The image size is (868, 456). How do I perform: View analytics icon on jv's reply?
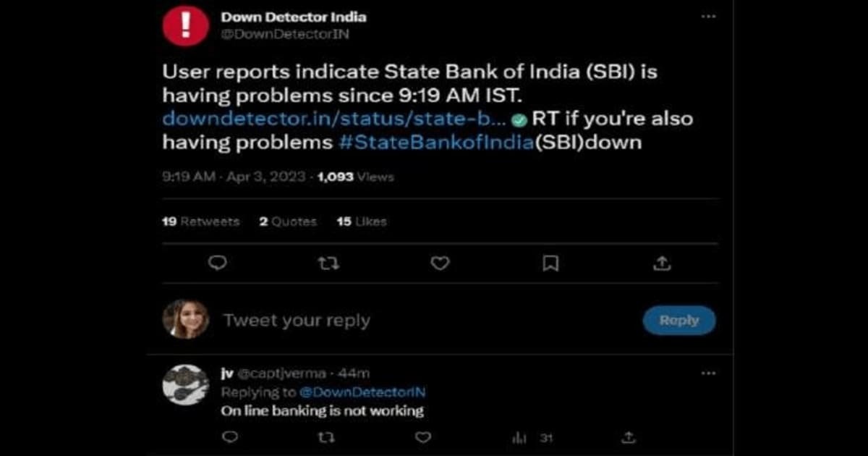[x=519, y=438]
